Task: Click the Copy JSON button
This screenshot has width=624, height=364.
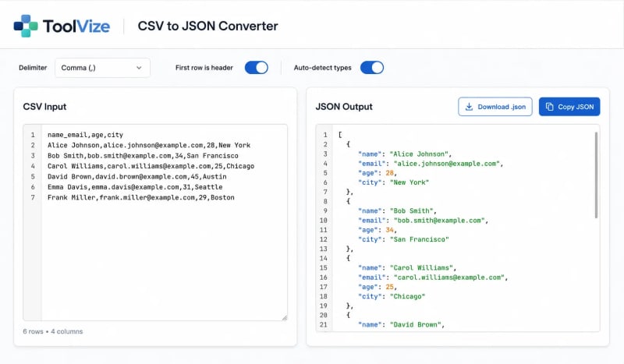Action: (x=569, y=107)
